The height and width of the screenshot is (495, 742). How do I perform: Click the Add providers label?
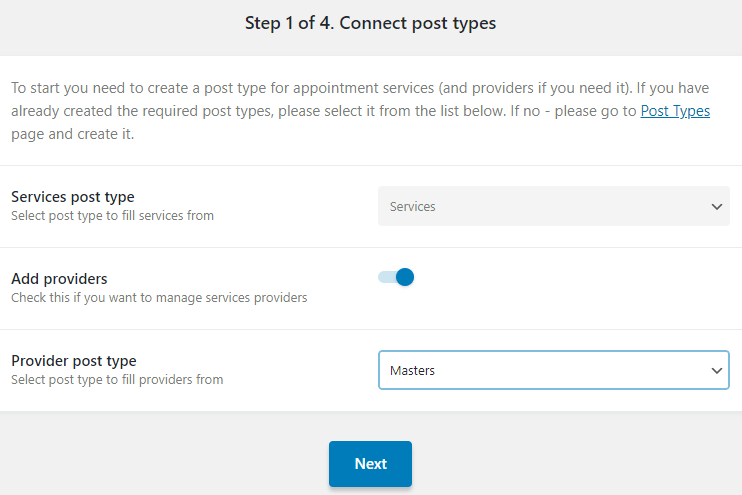(x=59, y=279)
